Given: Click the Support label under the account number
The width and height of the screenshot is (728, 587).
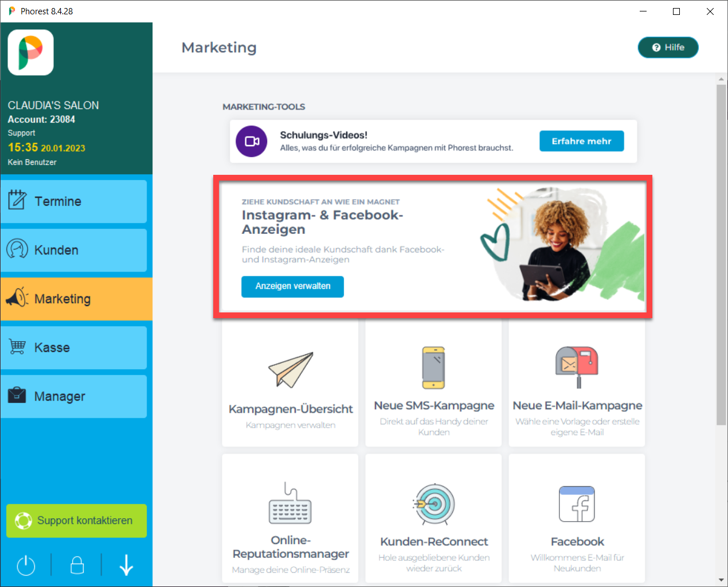Looking at the screenshot, I should point(21,133).
